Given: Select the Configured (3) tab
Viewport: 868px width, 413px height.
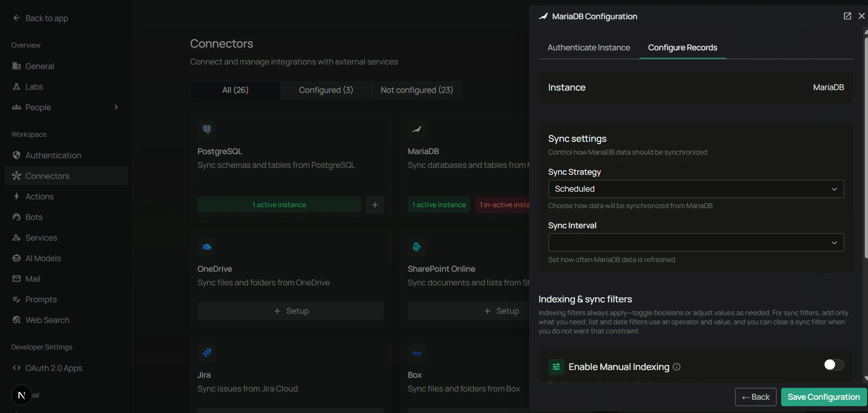Looking at the screenshot, I should [x=326, y=90].
